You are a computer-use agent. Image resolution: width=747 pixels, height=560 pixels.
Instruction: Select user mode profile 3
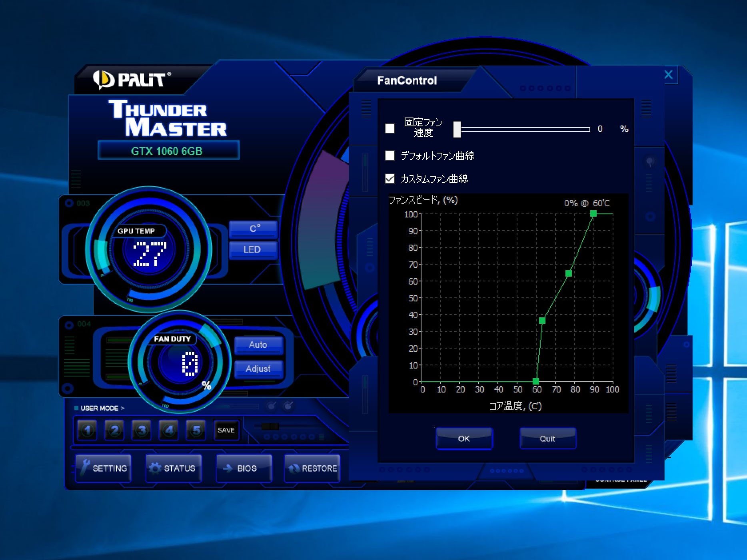tap(142, 430)
